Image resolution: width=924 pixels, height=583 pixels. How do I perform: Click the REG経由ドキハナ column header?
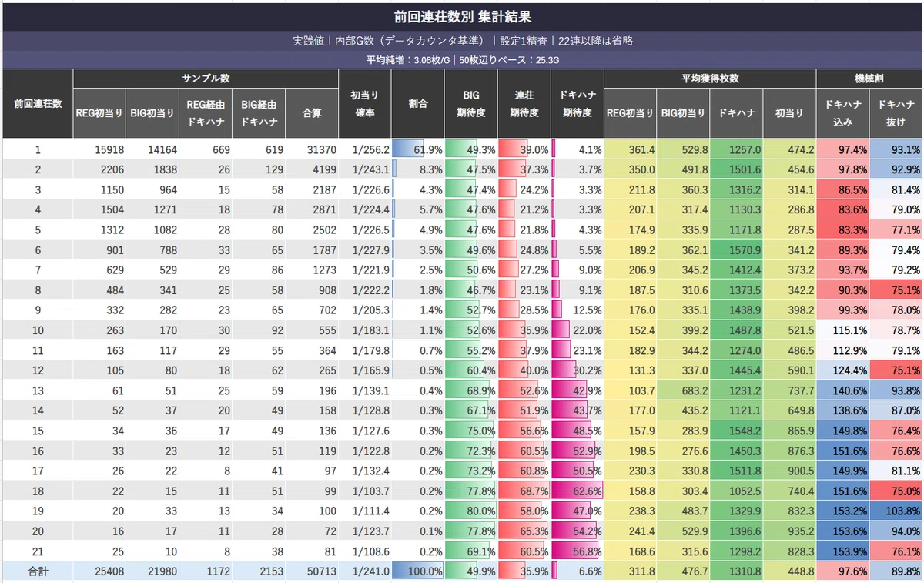click(205, 112)
